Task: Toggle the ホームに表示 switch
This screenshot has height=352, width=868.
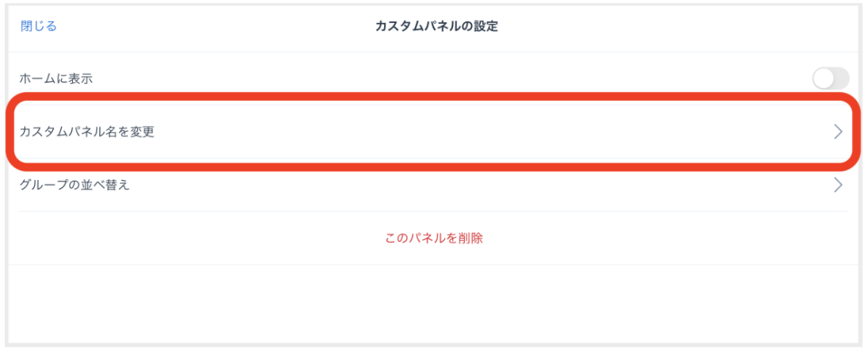Action: (831, 78)
